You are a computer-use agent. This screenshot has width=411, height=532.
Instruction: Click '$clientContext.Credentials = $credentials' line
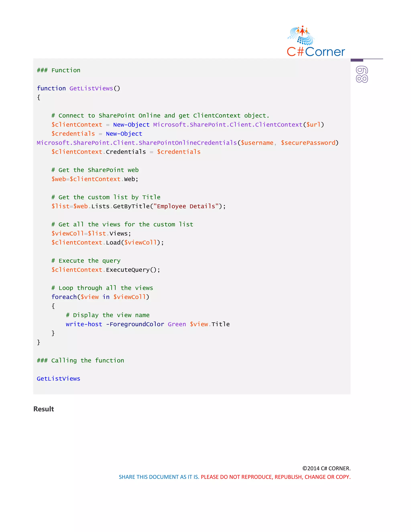pos(126,152)
